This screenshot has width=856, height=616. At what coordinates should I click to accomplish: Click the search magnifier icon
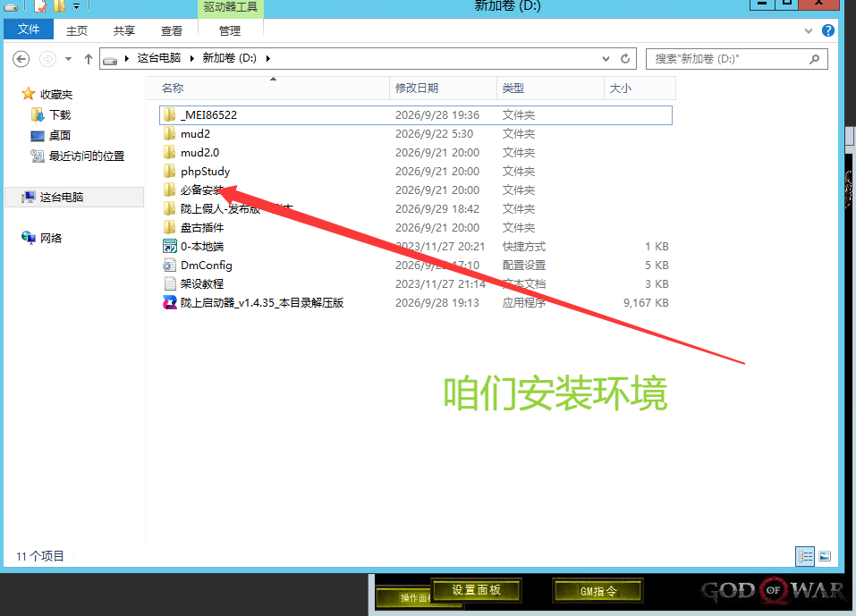point(814,59)
